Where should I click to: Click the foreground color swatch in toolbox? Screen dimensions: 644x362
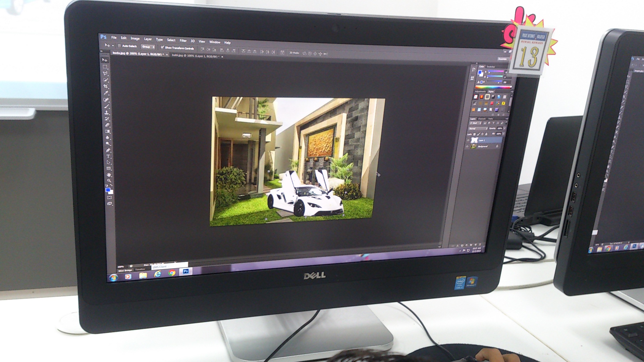[108, 190]
